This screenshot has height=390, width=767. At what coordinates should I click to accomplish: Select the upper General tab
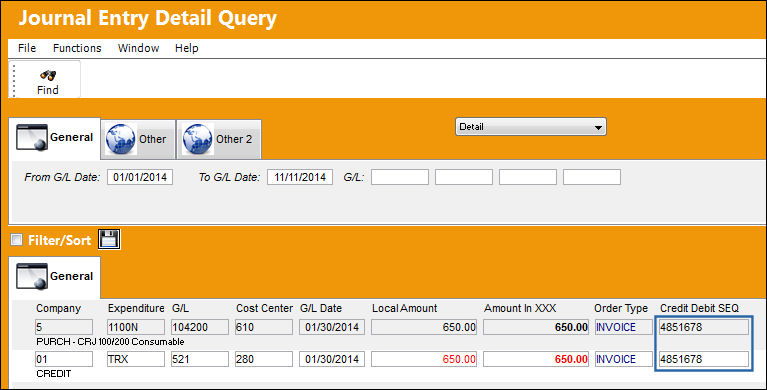coord(54,138)
